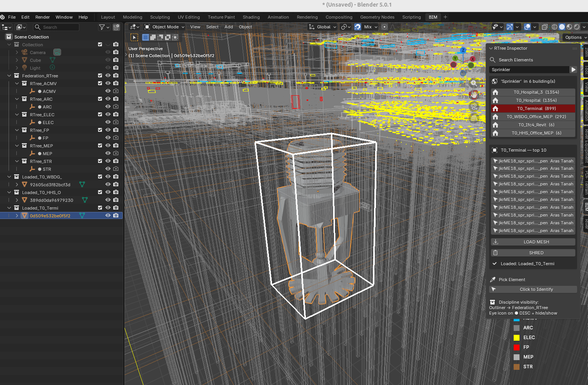
Task: Click the hand pan-view gizmo icon
Action: (x=474, y=94)
